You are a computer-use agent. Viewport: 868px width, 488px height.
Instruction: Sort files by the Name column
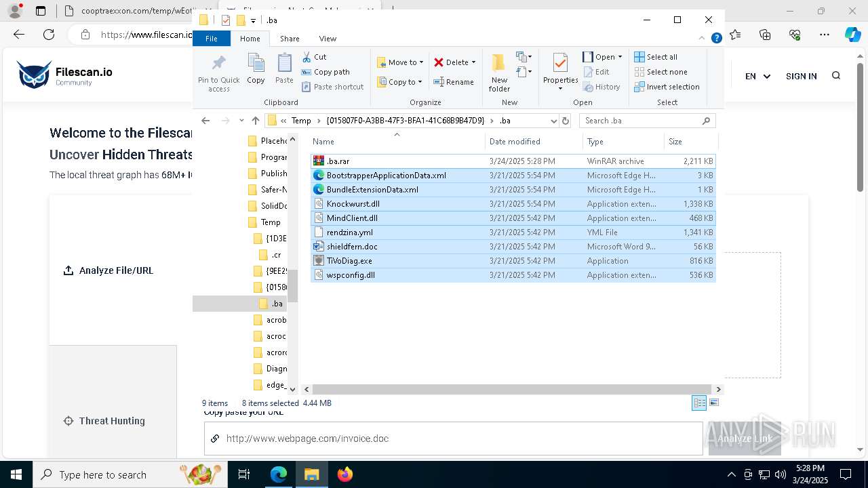(397, 142)
